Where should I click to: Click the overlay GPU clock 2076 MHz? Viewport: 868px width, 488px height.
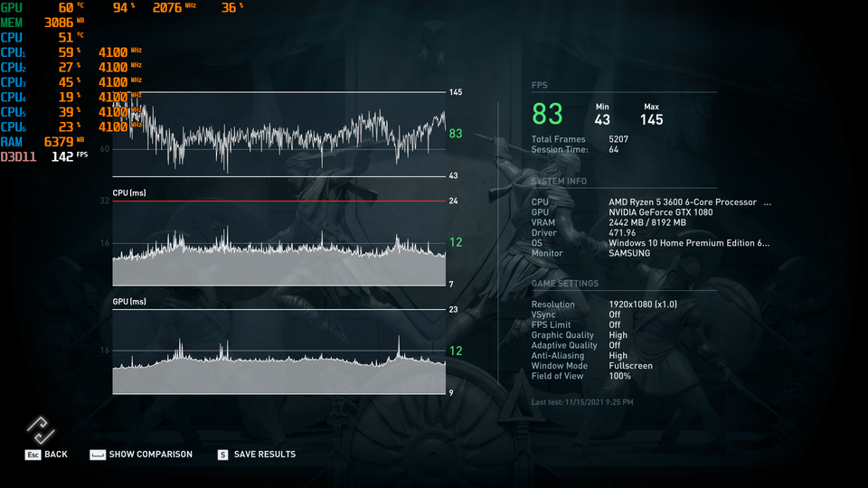coord(175,8)
